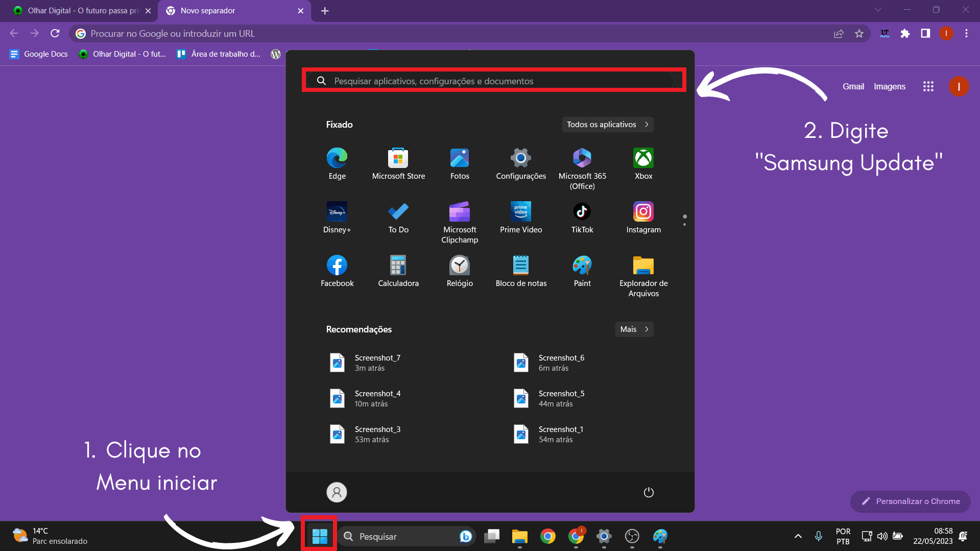Open Screenshot_6 recommended file
The image size is (980, 551).
(x=549, y=363)
